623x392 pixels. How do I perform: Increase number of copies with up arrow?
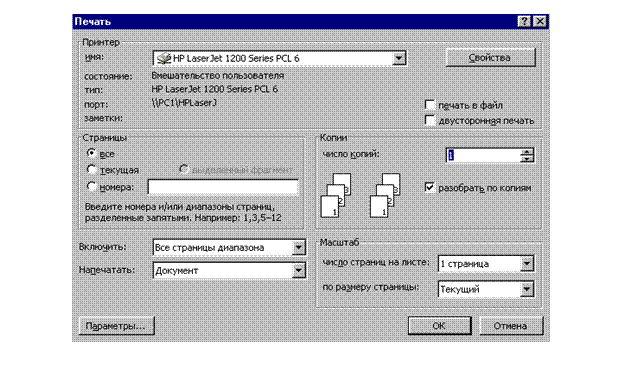tap(527, 152)
